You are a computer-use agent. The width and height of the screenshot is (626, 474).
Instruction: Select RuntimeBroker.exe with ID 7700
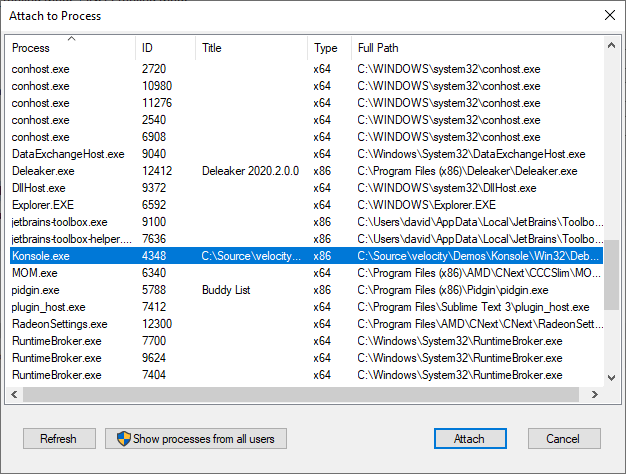point(306,341)
